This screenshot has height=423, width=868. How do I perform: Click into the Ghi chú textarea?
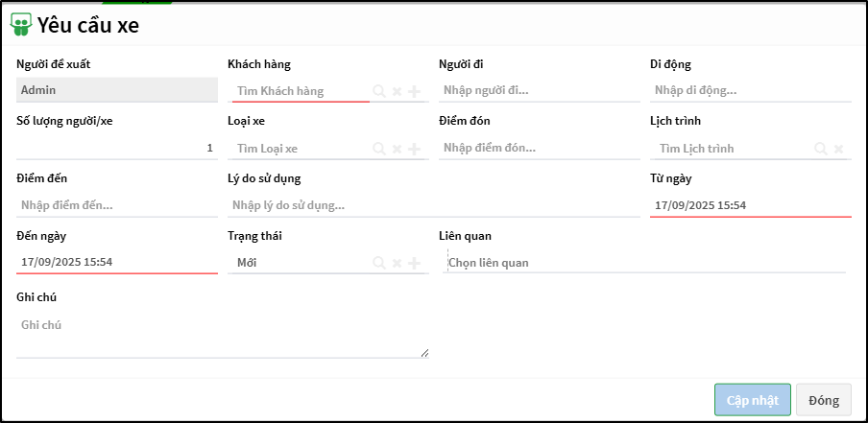(x=221, y=336)
